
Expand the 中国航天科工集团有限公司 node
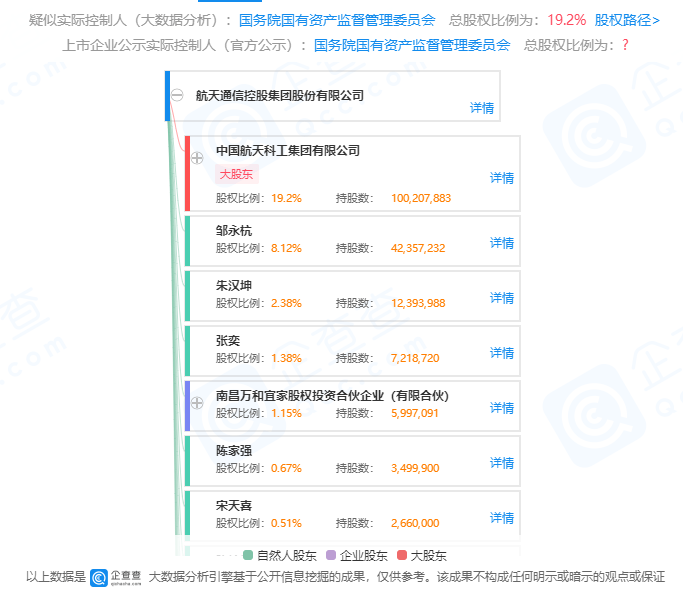197,158
